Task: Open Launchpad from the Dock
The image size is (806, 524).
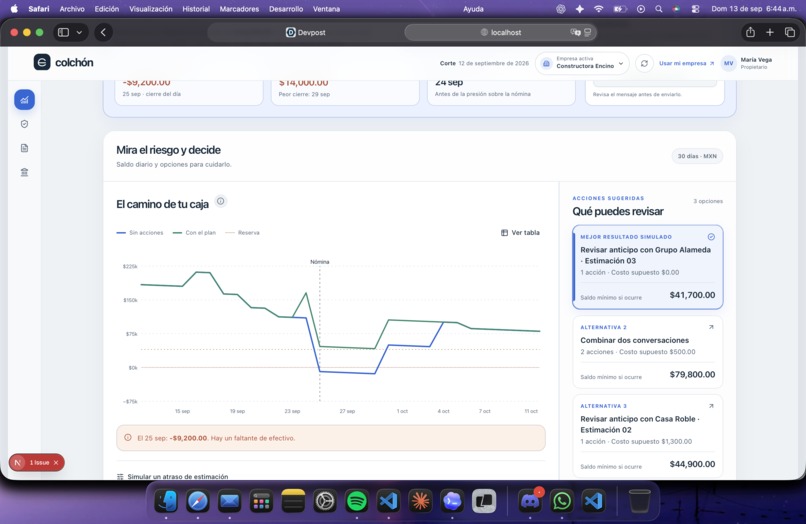Action: [261, 501]
